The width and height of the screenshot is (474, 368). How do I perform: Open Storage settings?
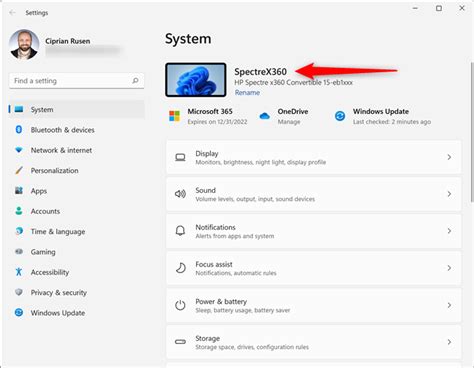pos(314,342)
